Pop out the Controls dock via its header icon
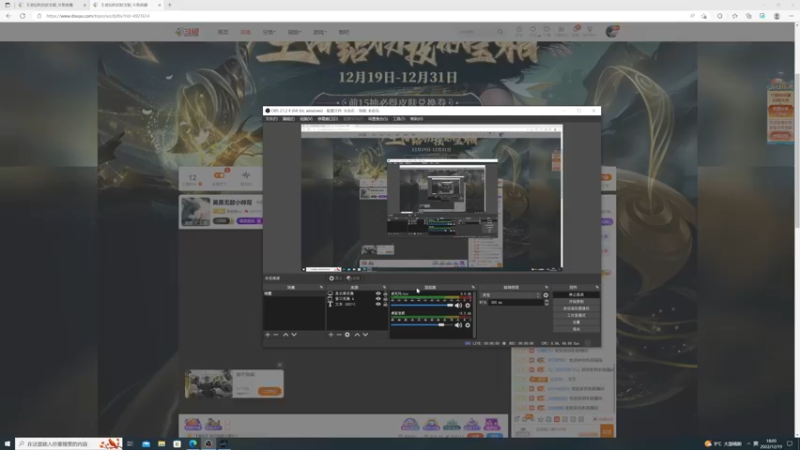800x450 pixels. tap(597, 287)
